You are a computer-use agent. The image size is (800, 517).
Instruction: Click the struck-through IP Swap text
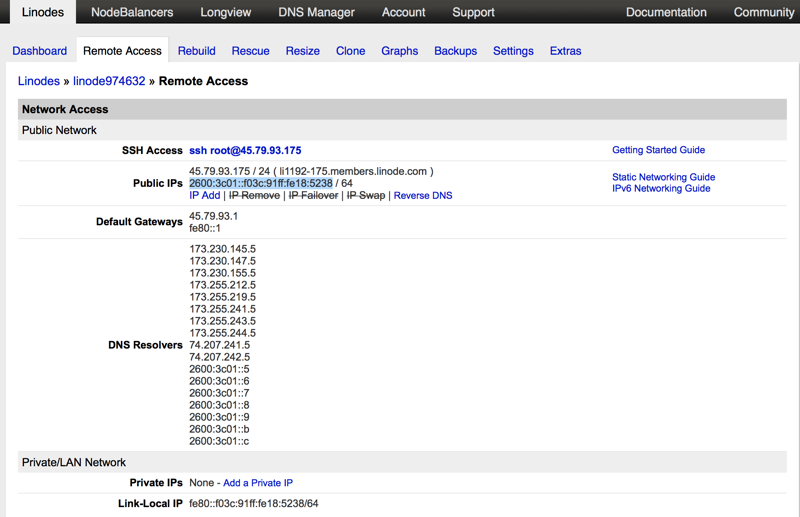pos(366,195)
